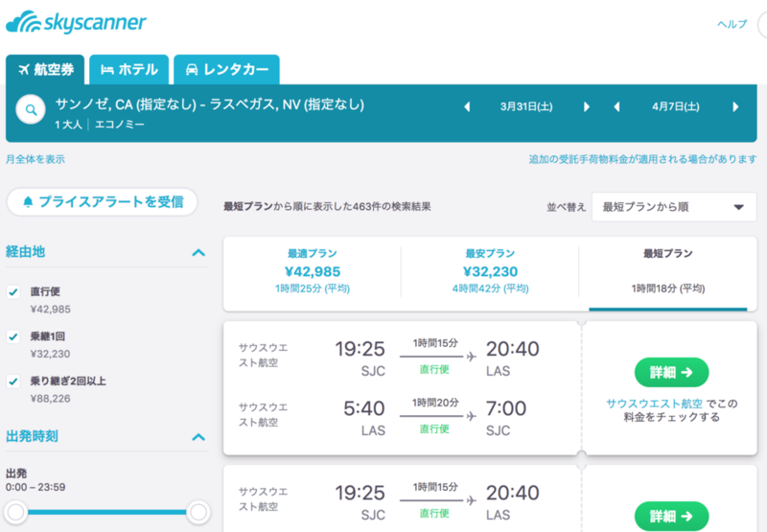The width and height of the screenshot is (767, 532).
Task: Go to next day for 3月31日 departure
Action: tap(587, 106)
